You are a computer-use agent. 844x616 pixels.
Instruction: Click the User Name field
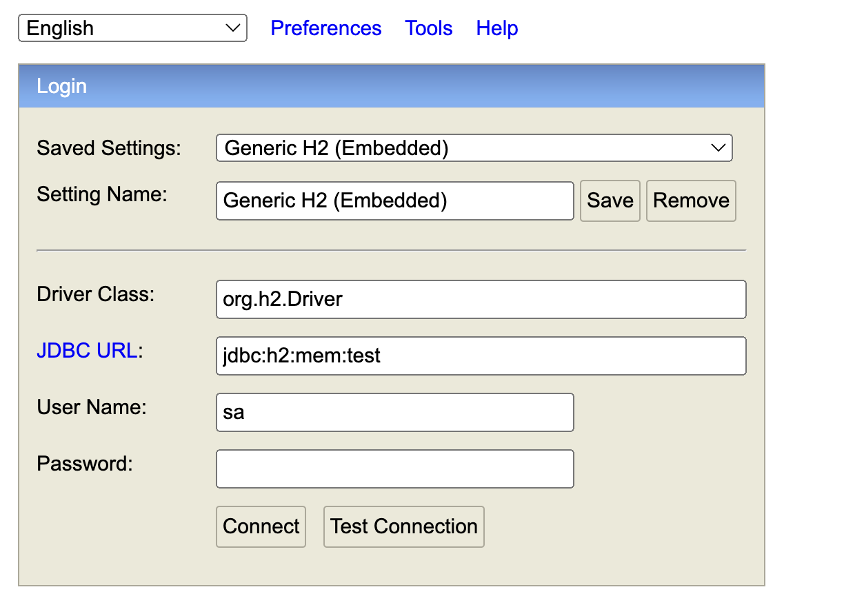point(395,412)
